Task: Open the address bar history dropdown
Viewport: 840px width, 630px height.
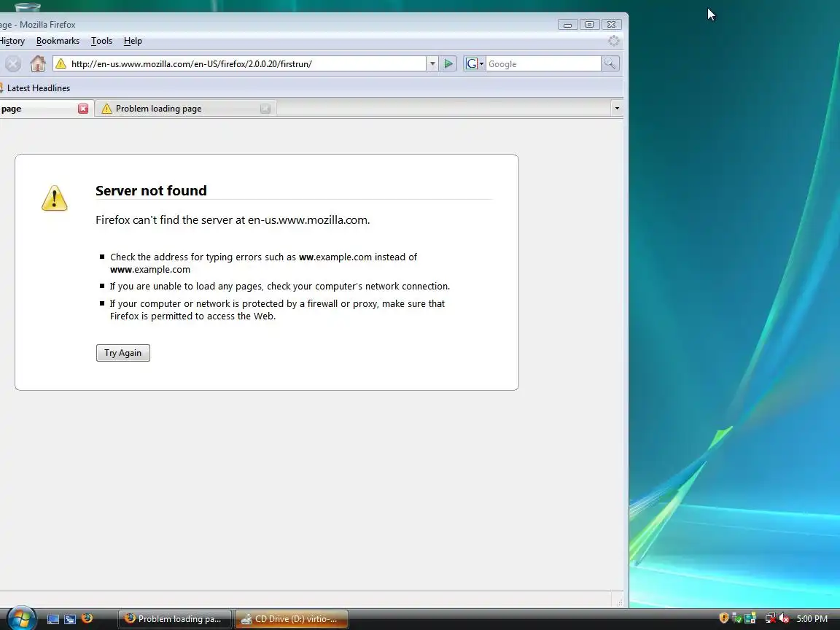Action: 432,63
